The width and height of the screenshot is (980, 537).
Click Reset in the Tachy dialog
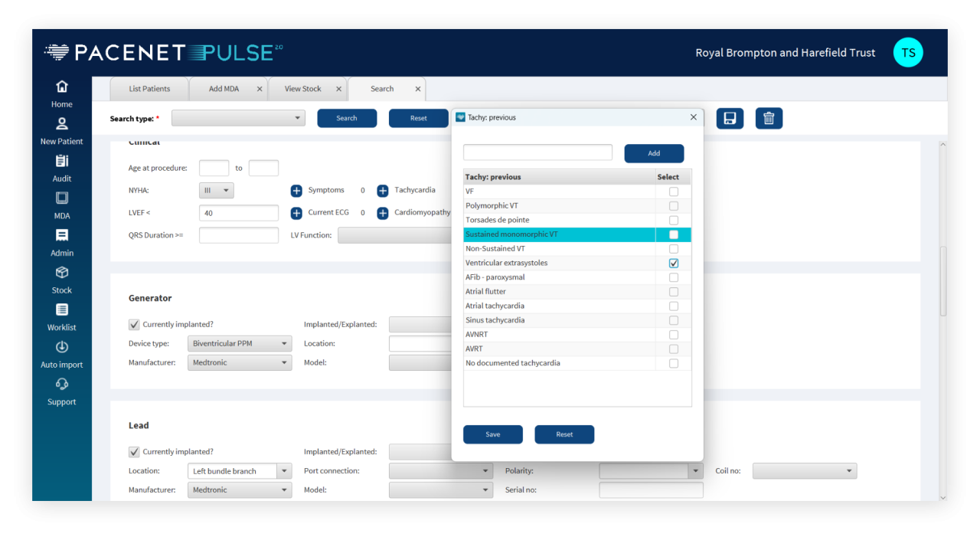point(564,434)
